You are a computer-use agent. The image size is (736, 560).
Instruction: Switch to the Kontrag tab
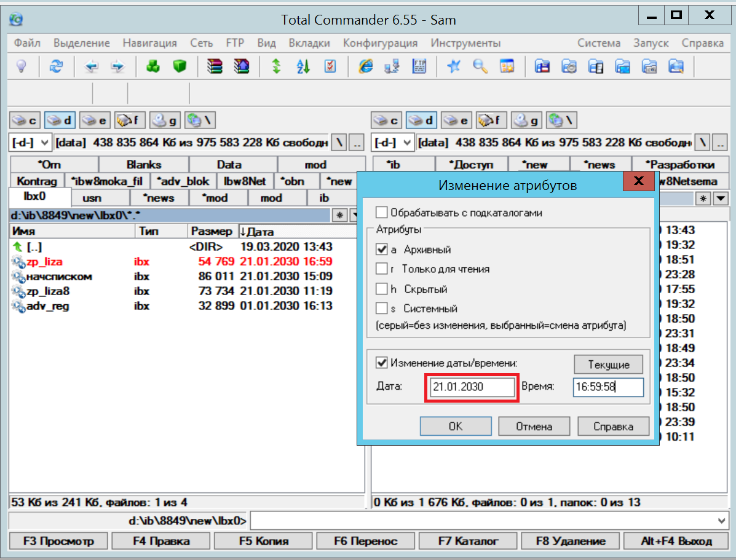pyautogui.click(x=37, y=181)
